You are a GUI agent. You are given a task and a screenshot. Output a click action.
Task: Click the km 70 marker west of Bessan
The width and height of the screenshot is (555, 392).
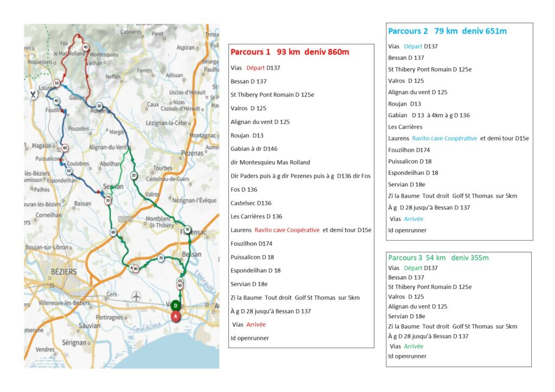[161, 258]
